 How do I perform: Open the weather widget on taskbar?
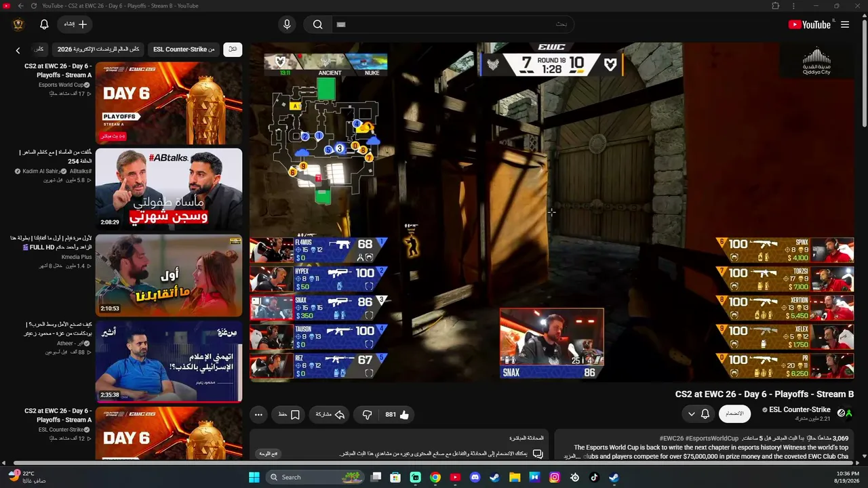[27, 476]
